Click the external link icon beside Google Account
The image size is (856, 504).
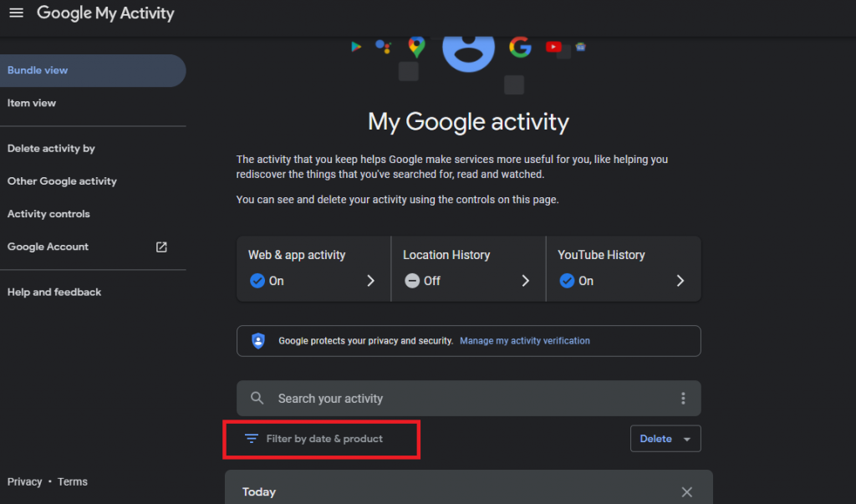coord(161,247)
